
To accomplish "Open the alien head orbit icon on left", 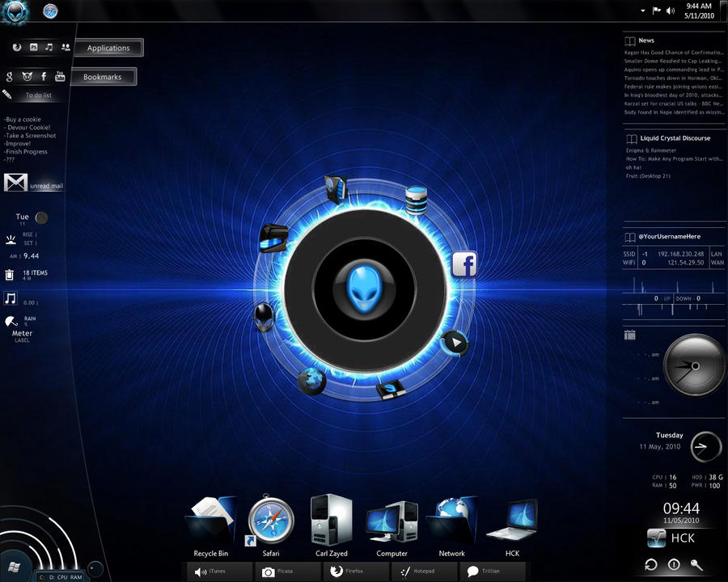I will (x=265, y=317).
